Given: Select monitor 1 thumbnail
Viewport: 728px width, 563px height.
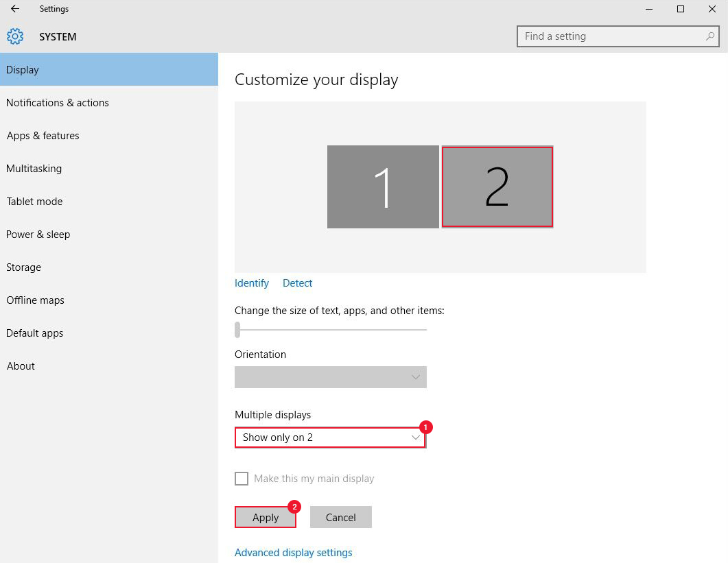Looking at the screenshot, I should (383, 187).
